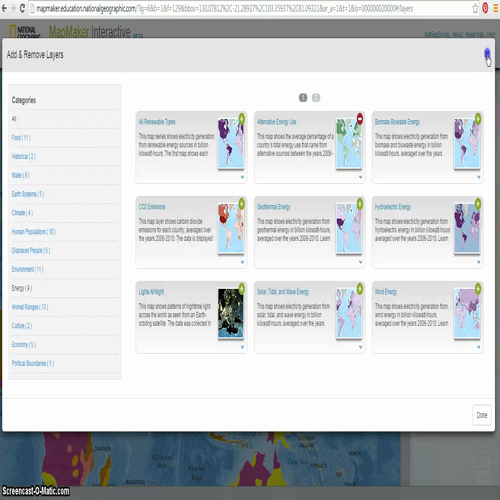Open the Hydroelectric Energy map thumbnail
500x500 pixels.
coord(467,228)
